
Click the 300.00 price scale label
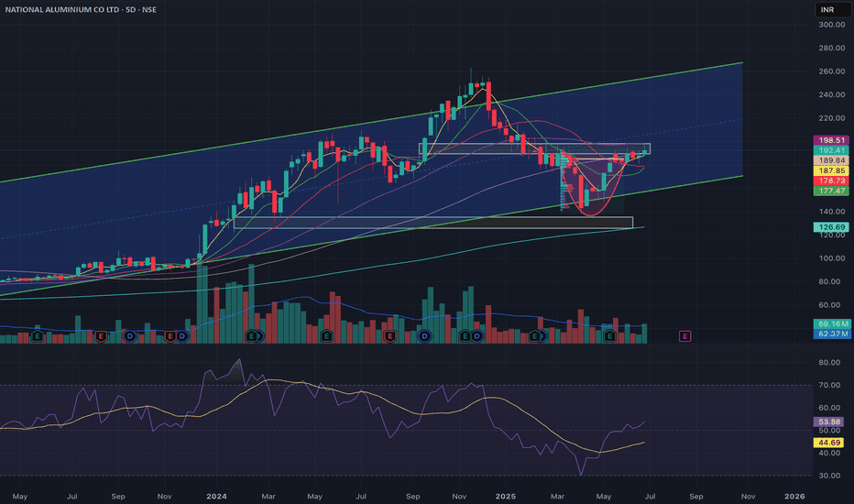pyautogui.click(x=832, y=25)
